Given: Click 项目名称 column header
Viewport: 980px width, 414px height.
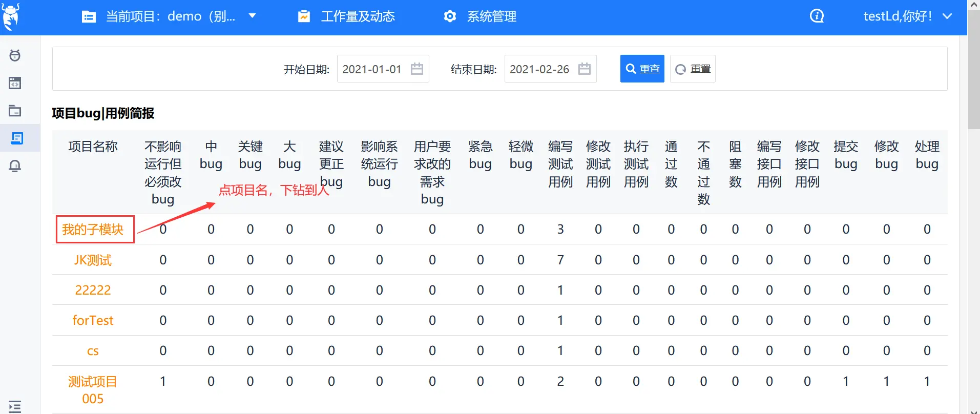Looking at the screenshot, I should pyautogui.click(x=93, y=147).
